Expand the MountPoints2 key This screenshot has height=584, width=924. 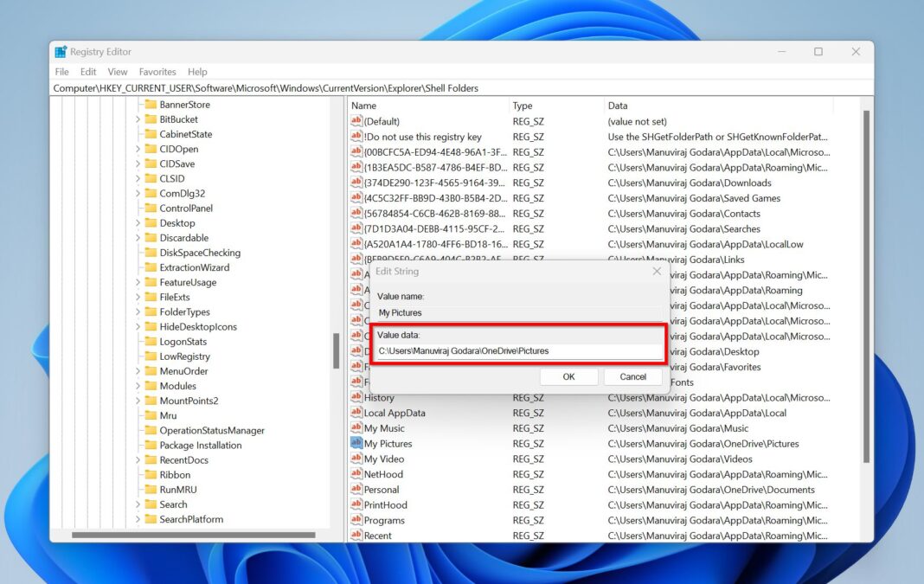pos(138,401)
